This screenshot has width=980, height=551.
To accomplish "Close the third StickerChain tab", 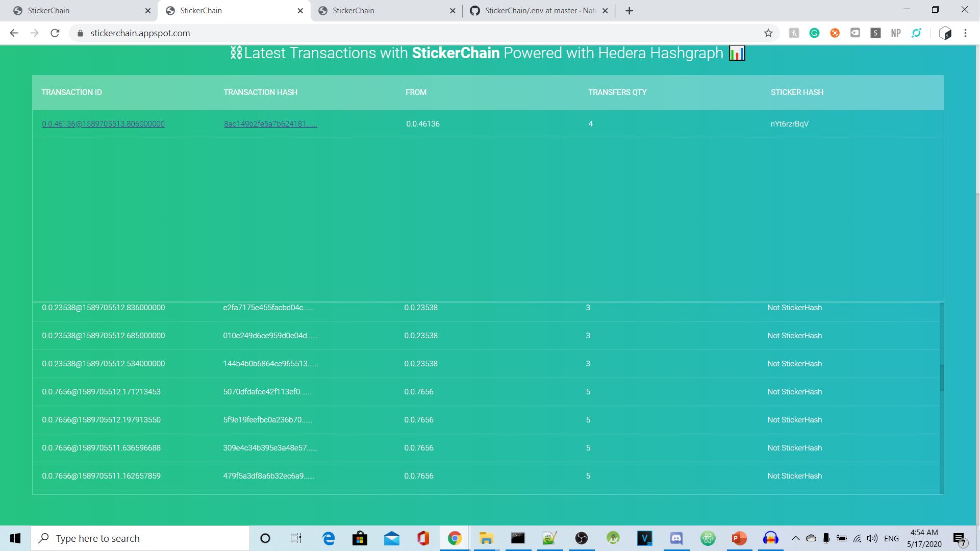I will (453, 11).
